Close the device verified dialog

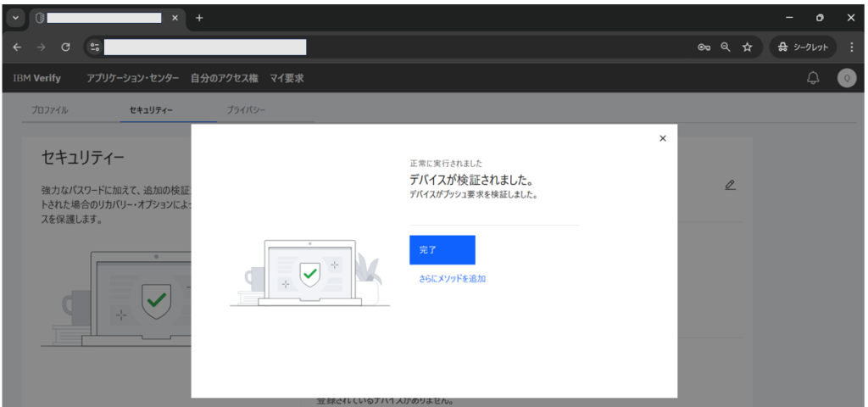(663, 138)
